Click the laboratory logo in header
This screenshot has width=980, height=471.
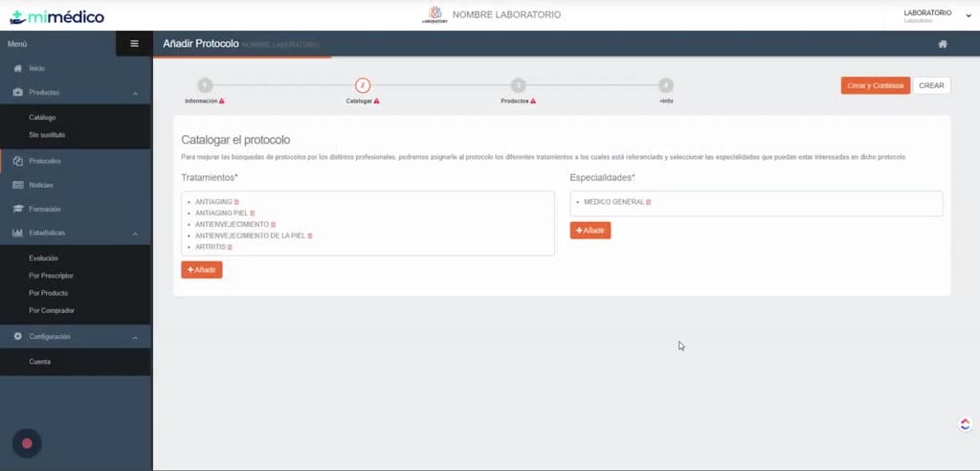(x=435, y=15)
